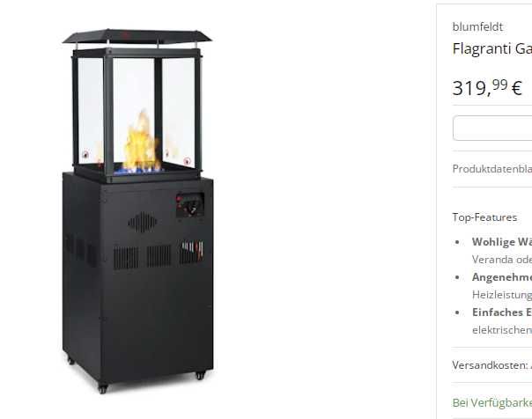Select the 319,99 € price text
The height and width of the screenshot is (419, 532).
pos(487,87)
